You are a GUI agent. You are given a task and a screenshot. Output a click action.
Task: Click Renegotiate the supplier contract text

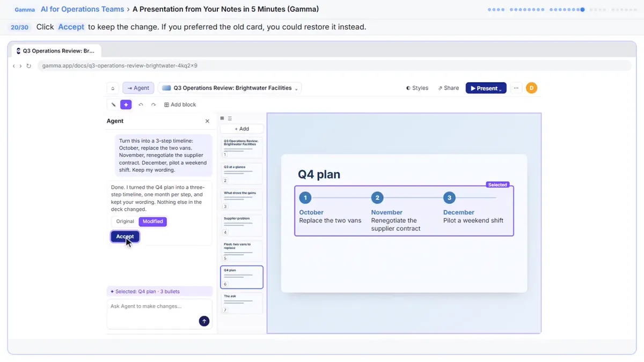coord(396,225)
